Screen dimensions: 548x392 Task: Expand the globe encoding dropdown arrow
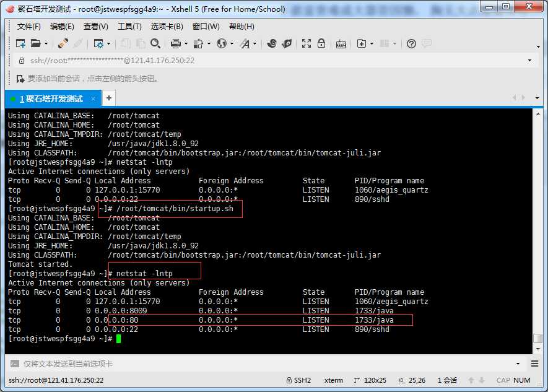[x=232, y=44]
